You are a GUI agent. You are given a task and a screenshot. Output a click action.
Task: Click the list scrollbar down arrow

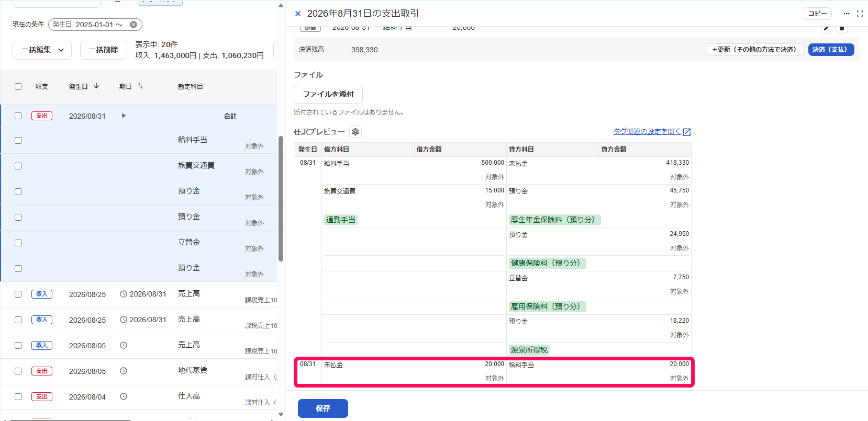pyautogui.click(x=281, y=415)
